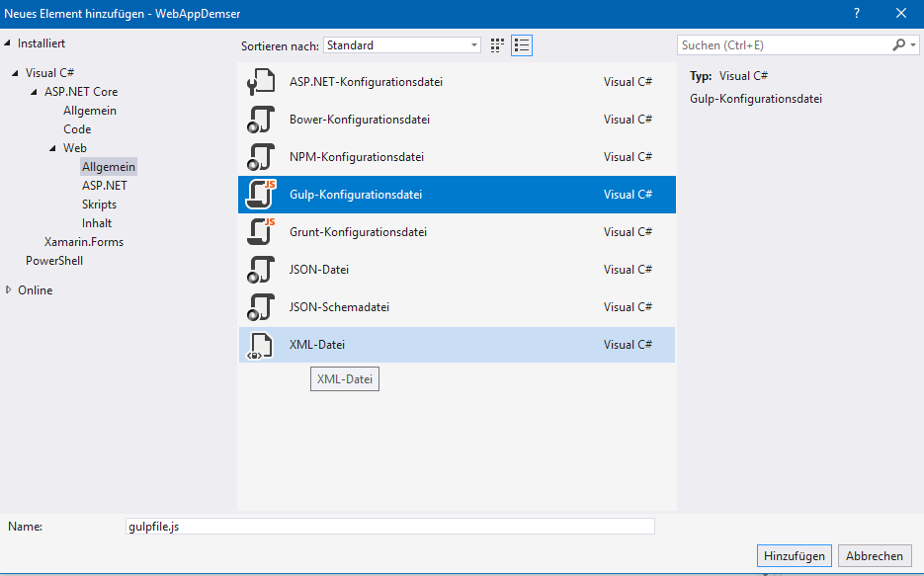Choose ASP.NET-Konfigurationsdatei template

457,82
